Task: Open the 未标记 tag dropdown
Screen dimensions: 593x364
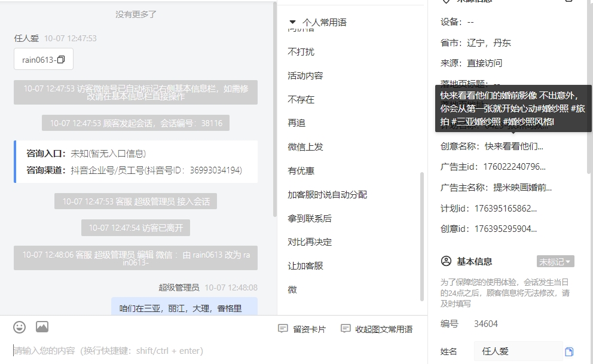Action: click(x=555, y=262)
